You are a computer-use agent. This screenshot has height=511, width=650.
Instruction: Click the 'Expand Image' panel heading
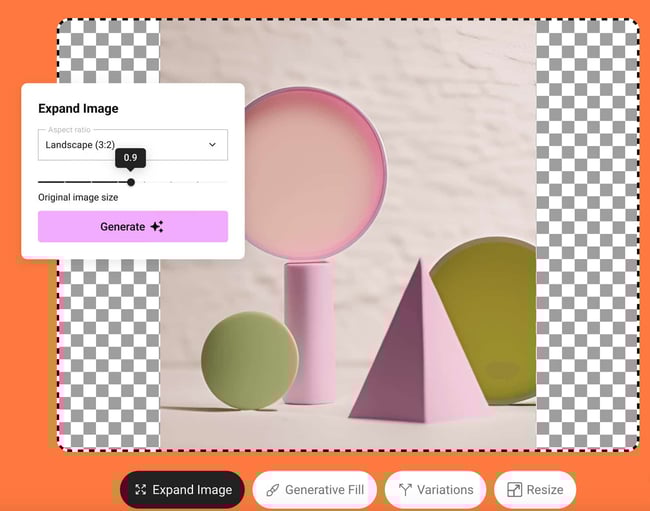(78, 108)
